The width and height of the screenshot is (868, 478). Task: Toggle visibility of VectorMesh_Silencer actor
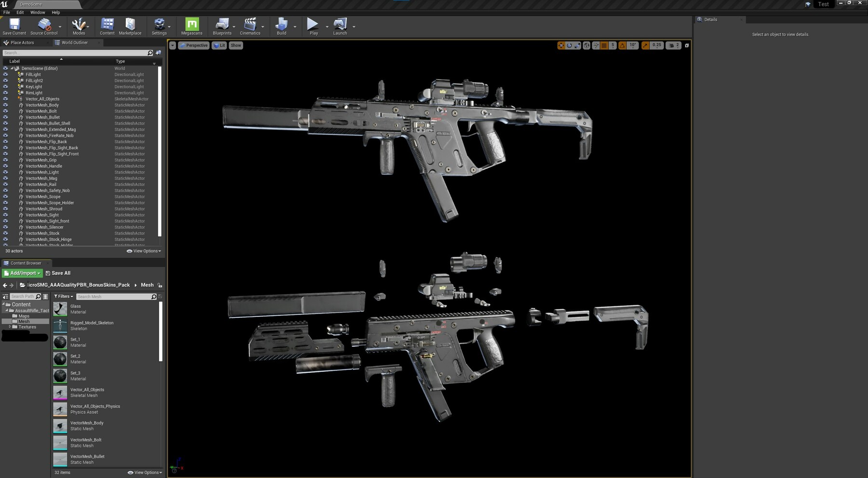[5, 227]
